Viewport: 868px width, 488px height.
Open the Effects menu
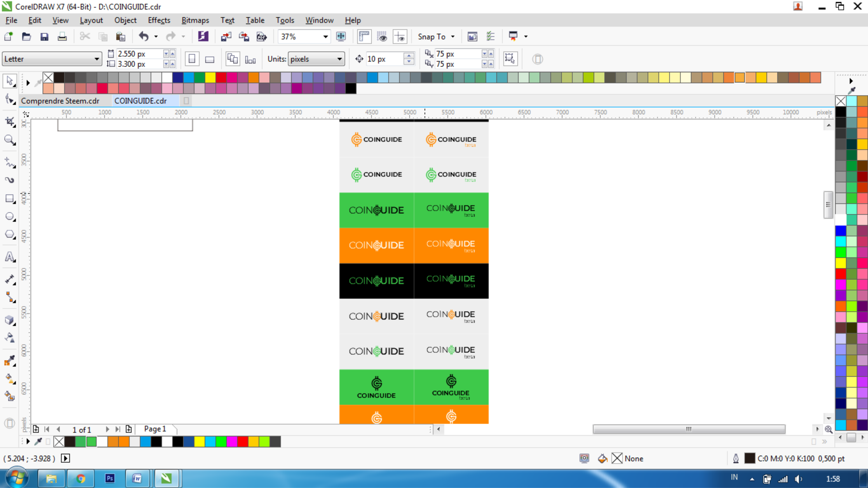[x=159, y=20]
